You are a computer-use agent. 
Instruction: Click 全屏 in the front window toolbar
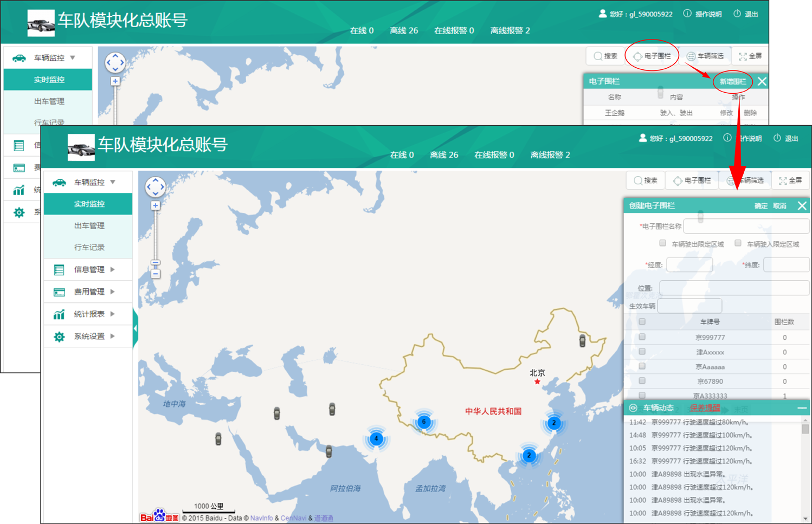[790, 180]
